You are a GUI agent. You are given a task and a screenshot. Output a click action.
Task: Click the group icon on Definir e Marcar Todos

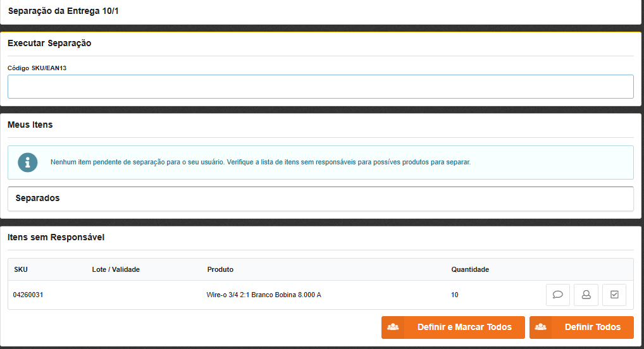pos(393,328)
